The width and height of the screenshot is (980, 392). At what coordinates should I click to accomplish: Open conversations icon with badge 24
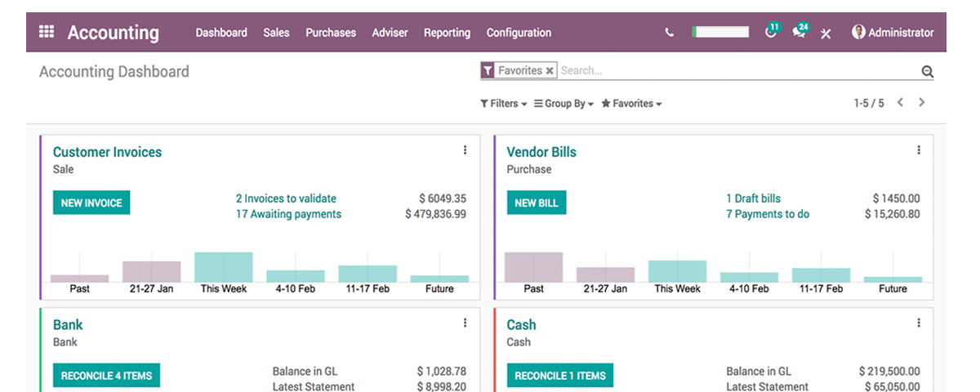coord(799,33)
